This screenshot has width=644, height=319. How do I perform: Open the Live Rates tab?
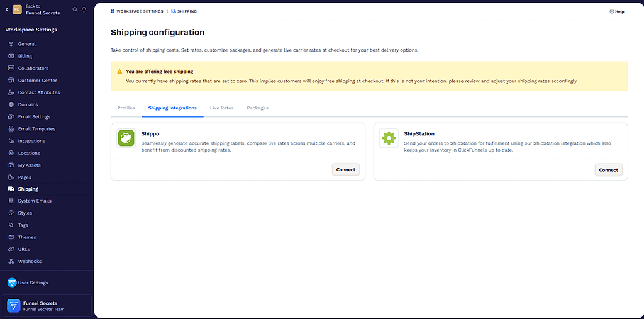(x=222, y=108)
